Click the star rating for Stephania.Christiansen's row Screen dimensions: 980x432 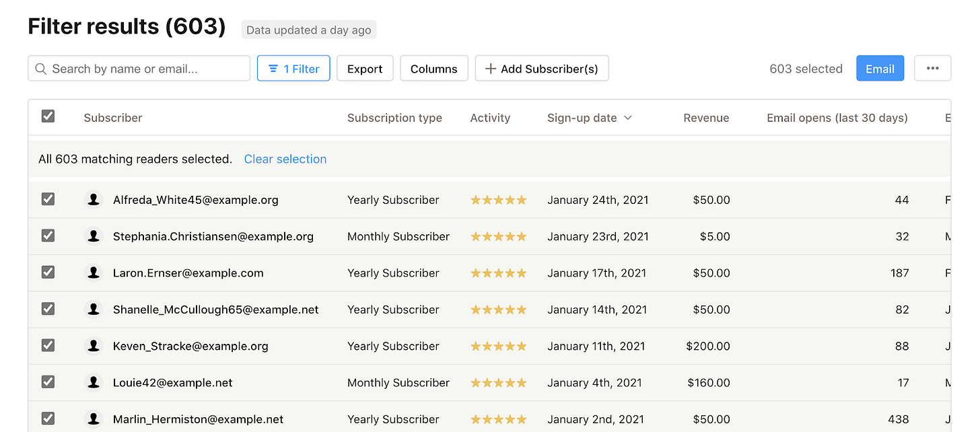(x=498, y=236)
